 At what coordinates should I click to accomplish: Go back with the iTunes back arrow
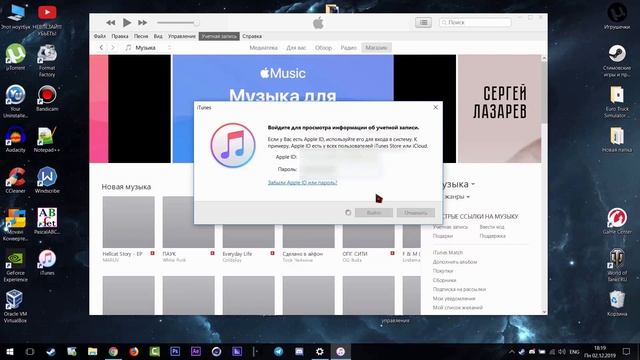pyautogui.click(x=101, y=48)
